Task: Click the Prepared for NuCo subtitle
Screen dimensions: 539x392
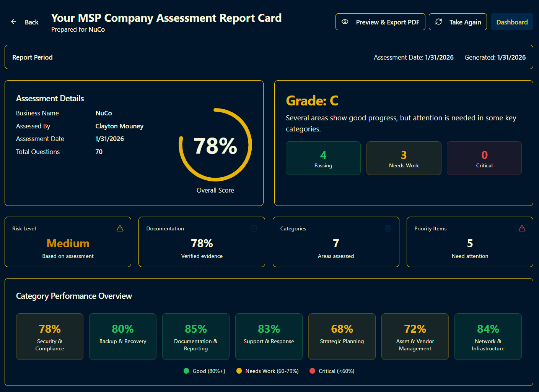Action: pyautogui.click(x=78, y=29)
